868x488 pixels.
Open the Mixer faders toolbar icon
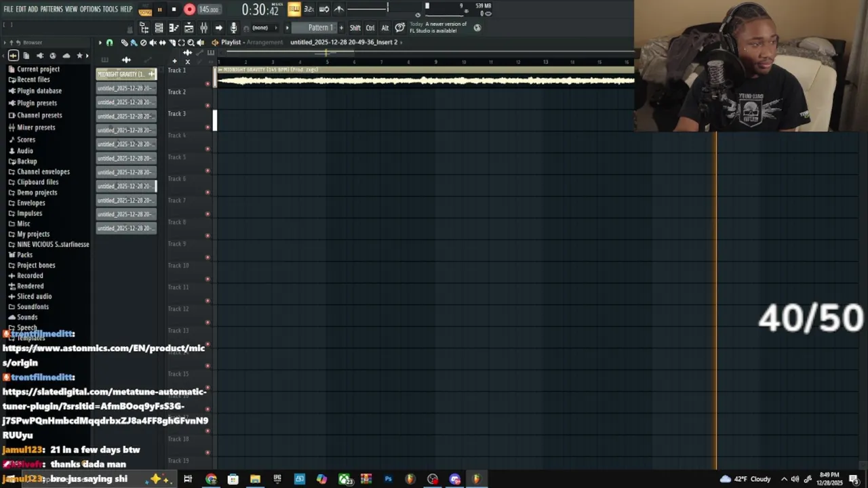(203, 28)
